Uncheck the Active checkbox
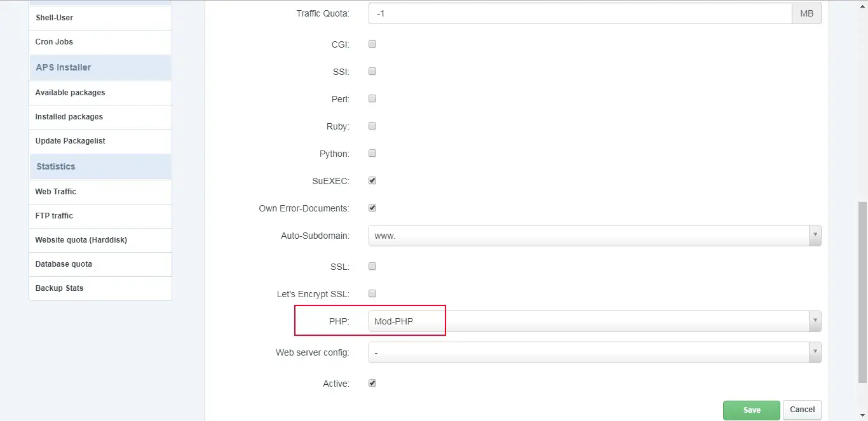Image resolution: width=868 pixels, height=421 pixels. [x=372, y=383]
